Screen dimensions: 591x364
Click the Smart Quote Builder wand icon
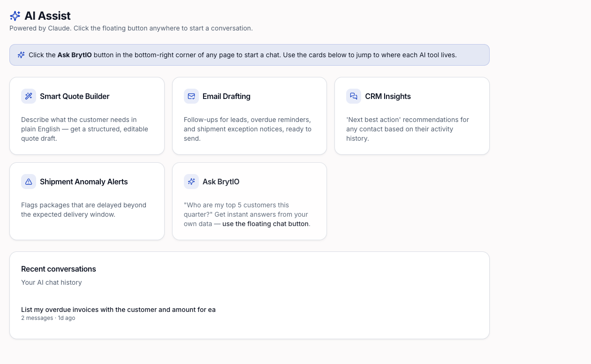(x=29, y=96)
